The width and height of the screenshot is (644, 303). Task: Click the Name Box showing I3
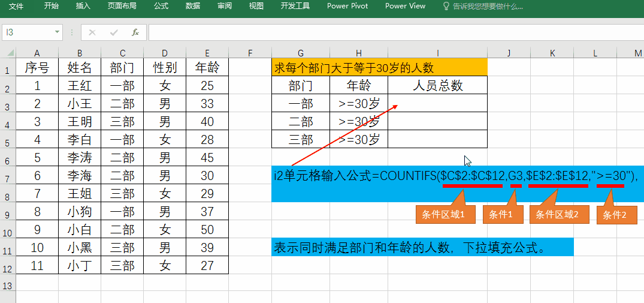pos(27,32)
